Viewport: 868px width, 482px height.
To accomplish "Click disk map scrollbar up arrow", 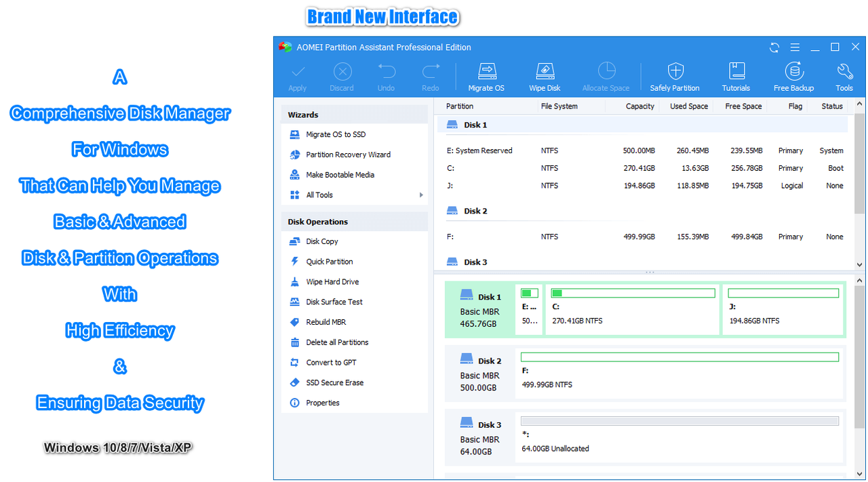I will pos(860,280).
